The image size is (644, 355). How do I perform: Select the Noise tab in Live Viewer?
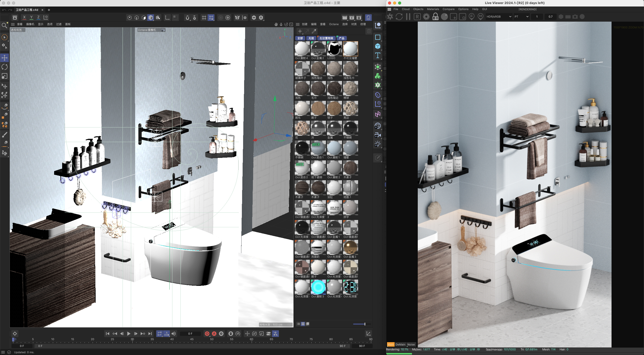tap(411, 344)
